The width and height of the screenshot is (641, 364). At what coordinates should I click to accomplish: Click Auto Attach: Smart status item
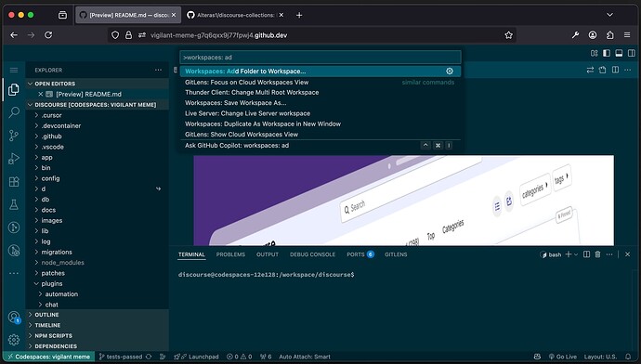(x=305, y=357)
